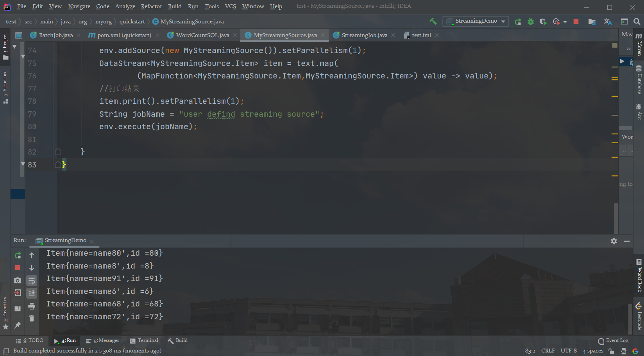Click the 83:2 caret position indicator

coord(530,351)
